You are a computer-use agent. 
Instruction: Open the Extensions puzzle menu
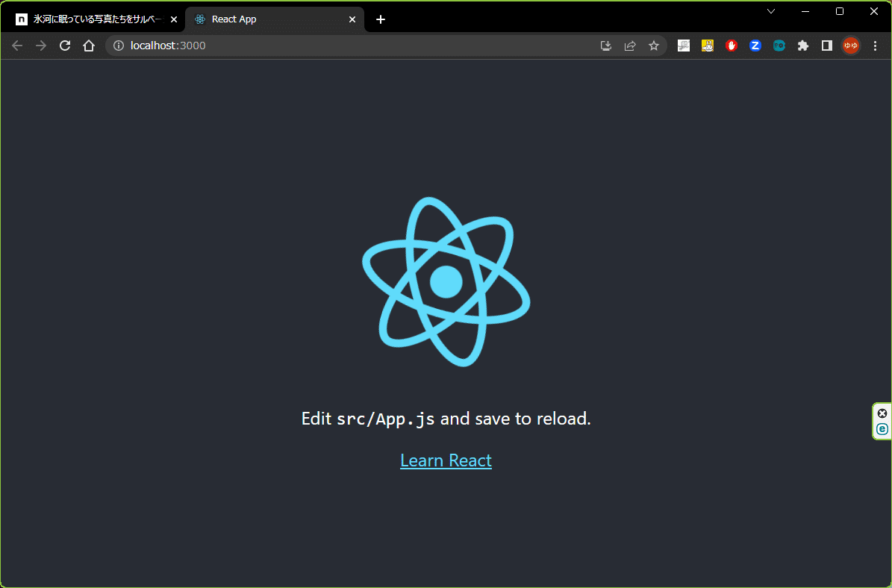[x=803, y=46]
